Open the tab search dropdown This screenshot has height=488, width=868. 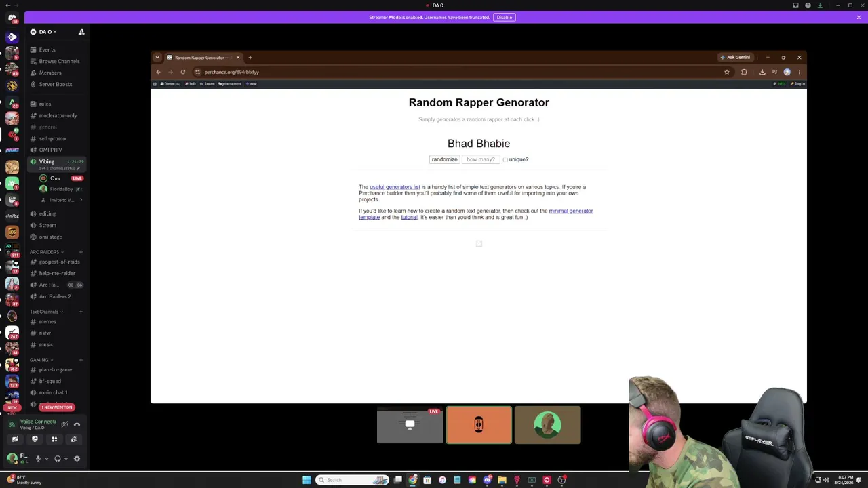click(x=157, y=58)
